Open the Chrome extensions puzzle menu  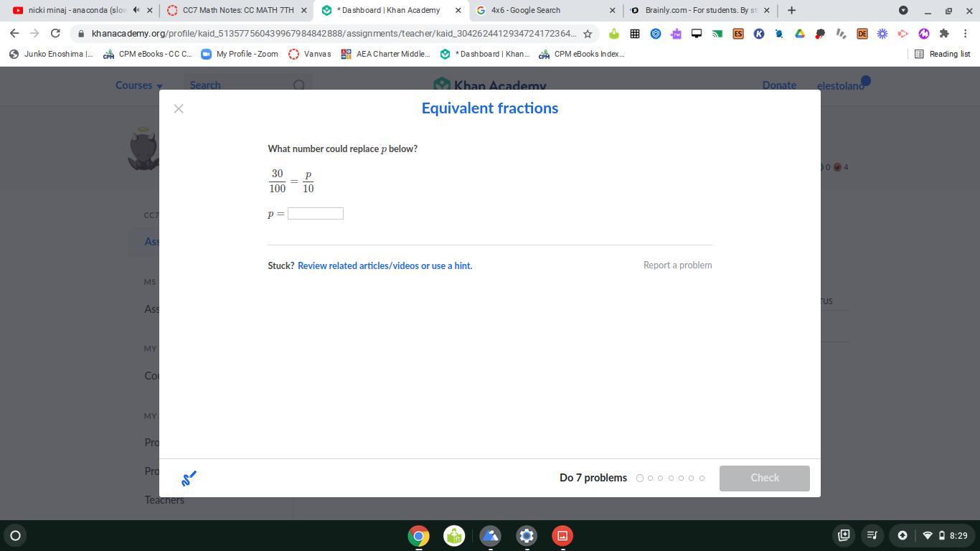[944, 34]
